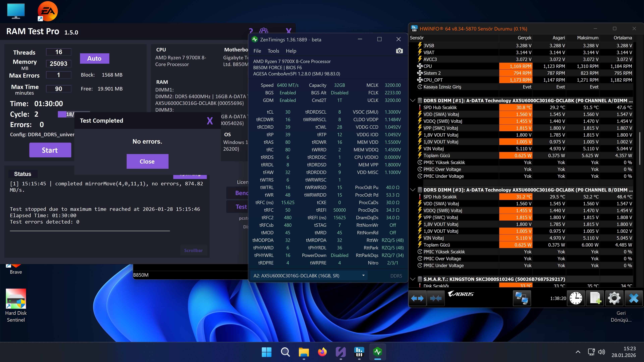Take a ZenTimings screenshot with camera icon
Viewport: 644px width, 362px height.
[399, 51]
